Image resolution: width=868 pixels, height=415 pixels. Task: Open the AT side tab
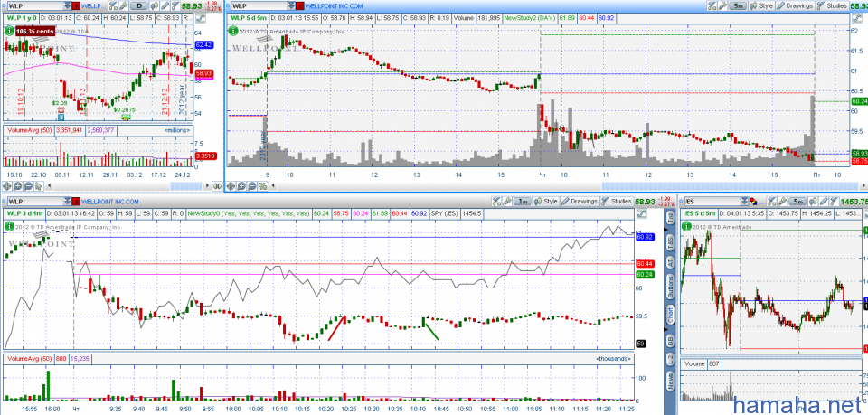tap(670, 262)
